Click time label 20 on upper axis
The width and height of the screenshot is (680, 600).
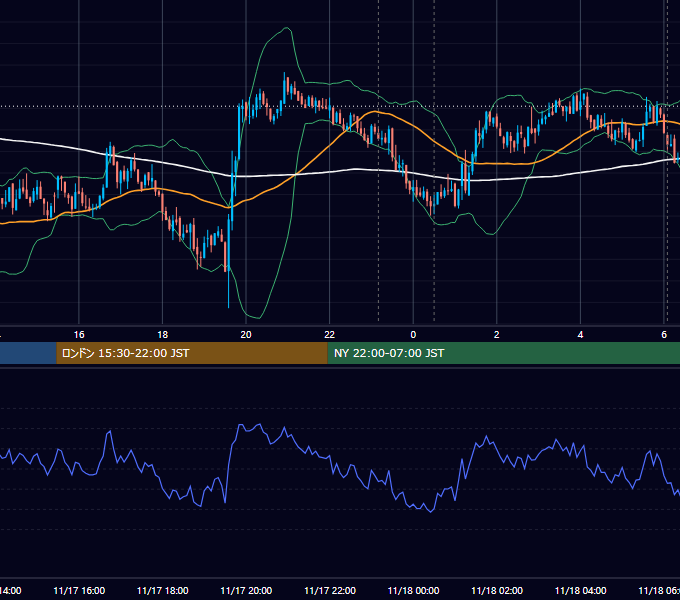click(x=246, y=335)
